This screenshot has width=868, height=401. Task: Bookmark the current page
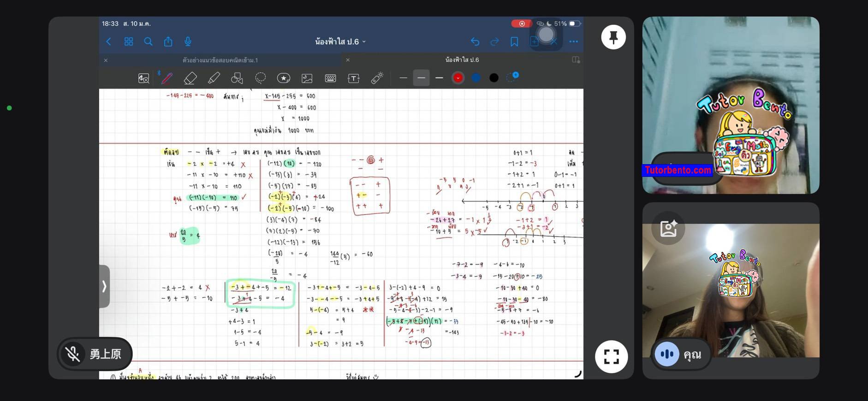point(514,41)
